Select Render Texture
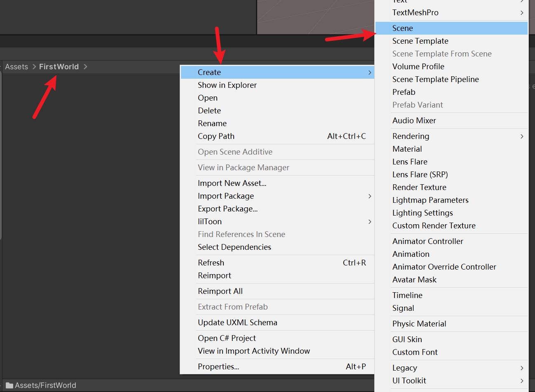The height and width of the screenshot is (392, 535). [452, 187]
